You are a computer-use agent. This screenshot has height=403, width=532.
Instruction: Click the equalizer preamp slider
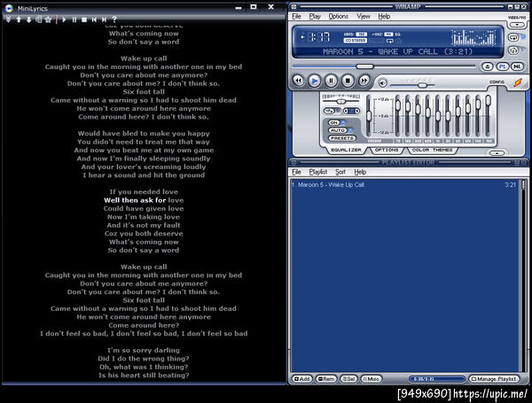pos(369,116)
